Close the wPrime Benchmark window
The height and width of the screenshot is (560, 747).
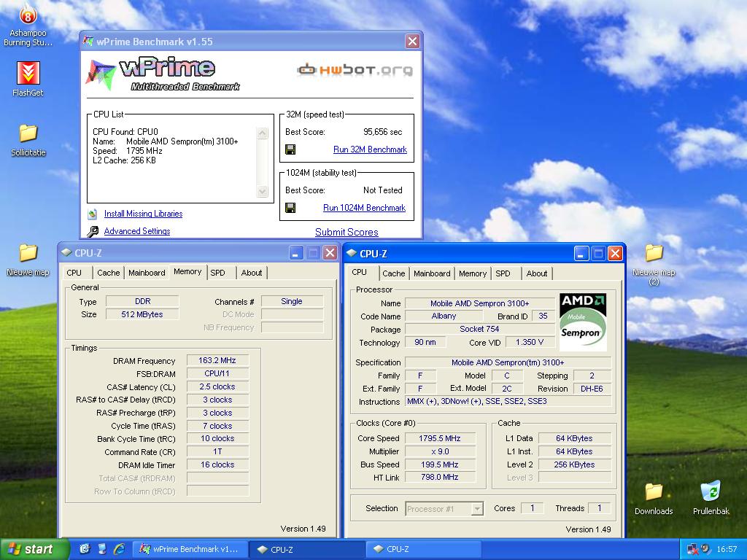pyautogui.click(x=413, y=42)
